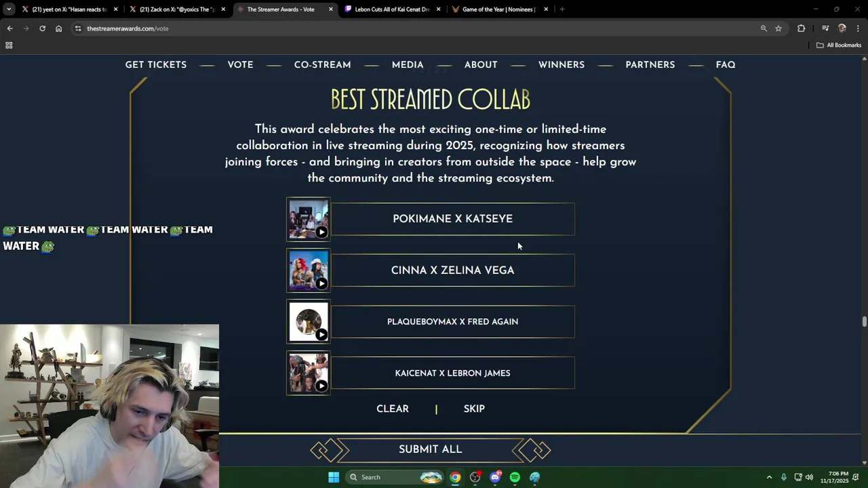Click the microphone tray icon
The image size is (868, 488).
[x=783, y=477]
